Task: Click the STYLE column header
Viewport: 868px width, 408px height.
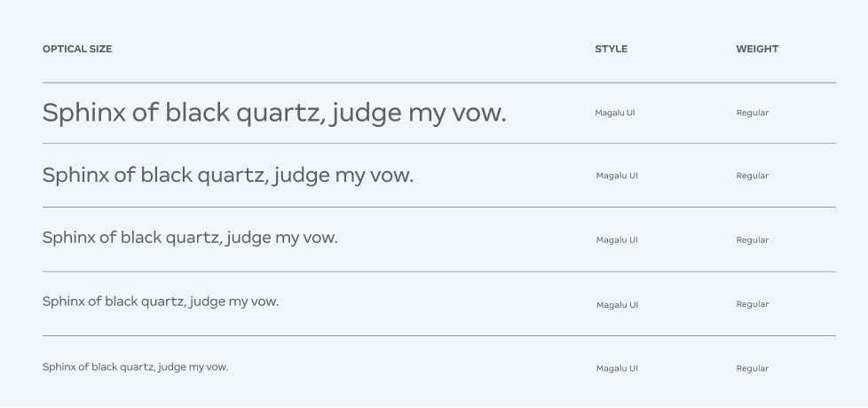Action: [x=611, y=49]
